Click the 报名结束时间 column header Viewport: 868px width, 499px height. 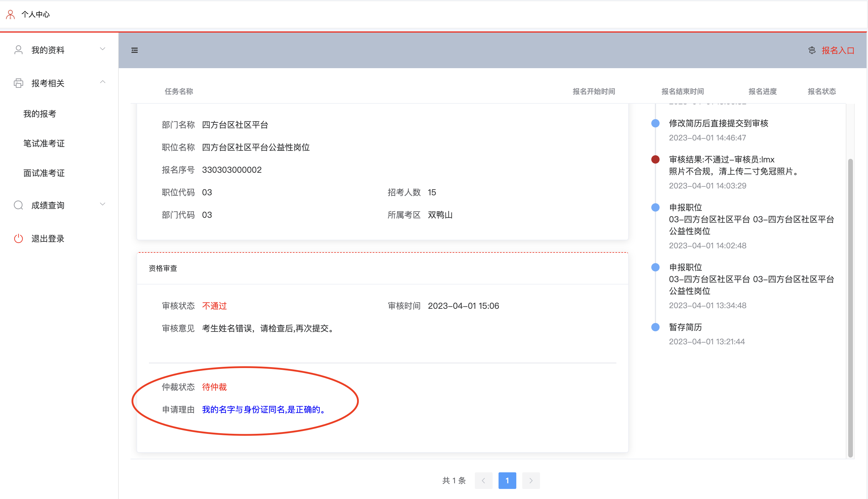[682, 92]
